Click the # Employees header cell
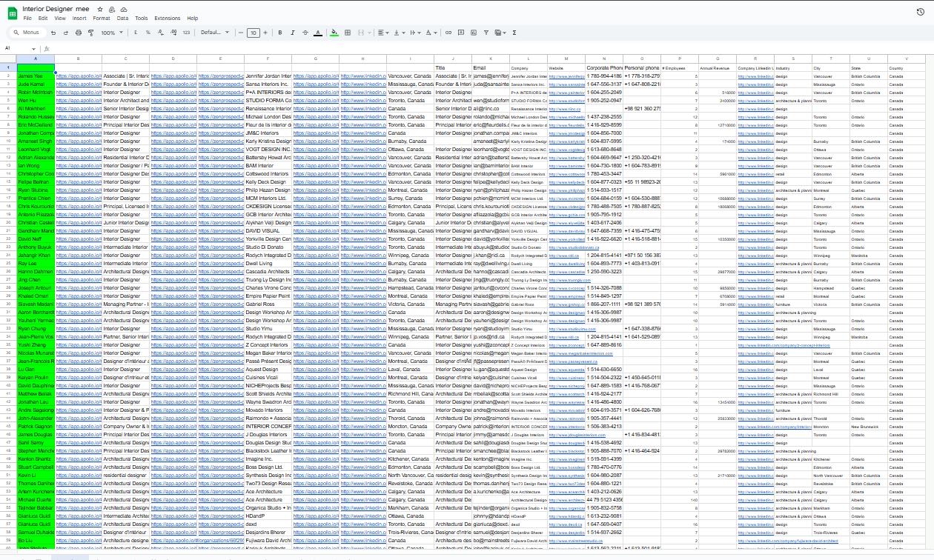 pos(679,67)
